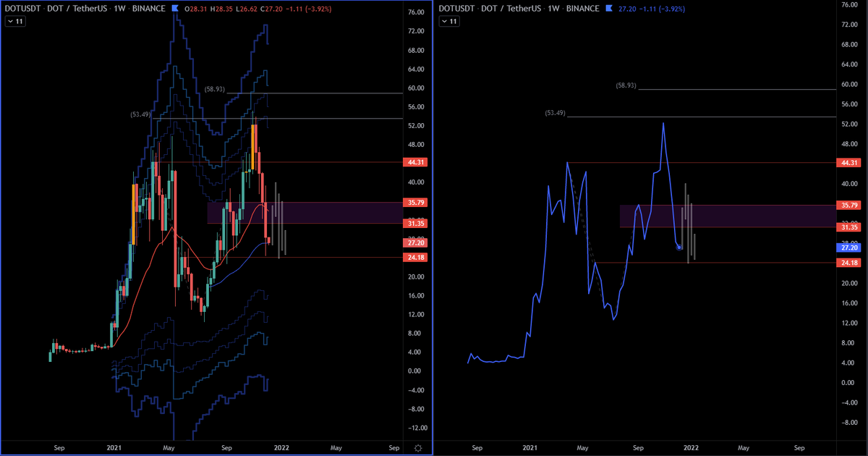
Task: Open chart settings gear in left pane corner
Action: coord(417,448)
